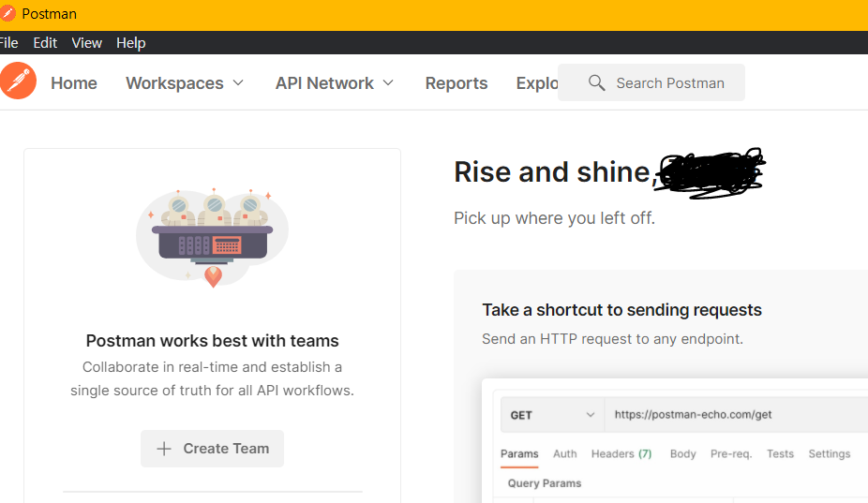Switch to the Settings tab
The width and height of the screenshot is (868, 503).
pos(830,453)
